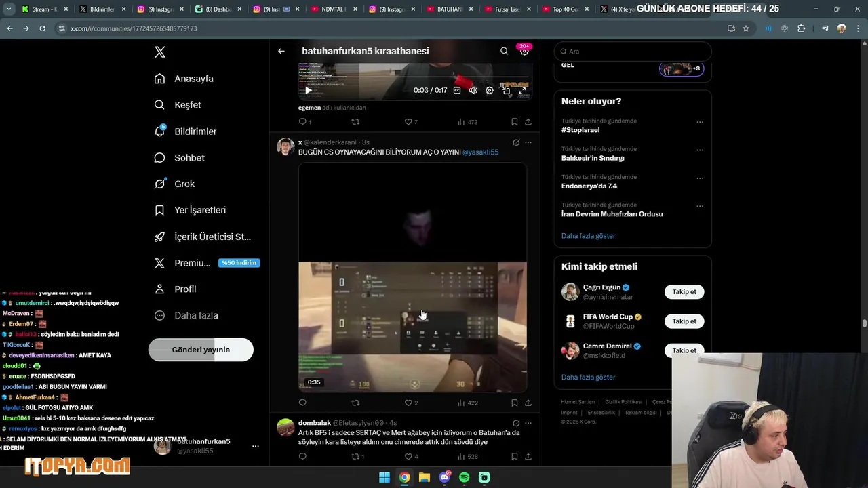Open more options on kalenderkarani post
868x488 pixels.
point(528,142)
